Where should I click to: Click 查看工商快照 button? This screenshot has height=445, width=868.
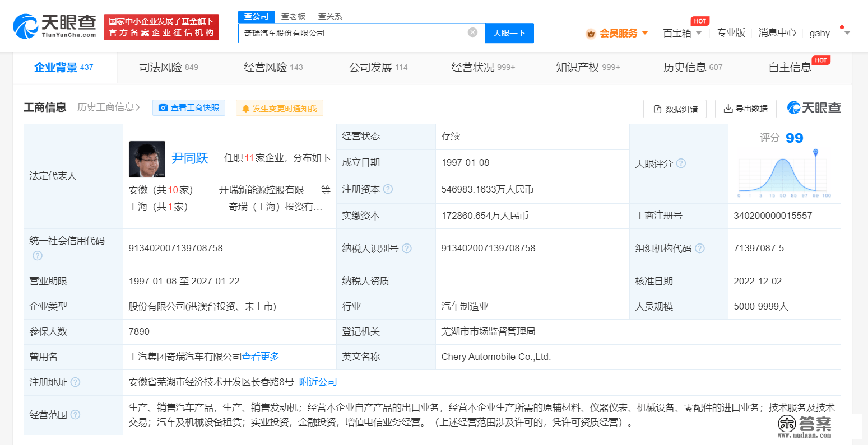[189, 107]
